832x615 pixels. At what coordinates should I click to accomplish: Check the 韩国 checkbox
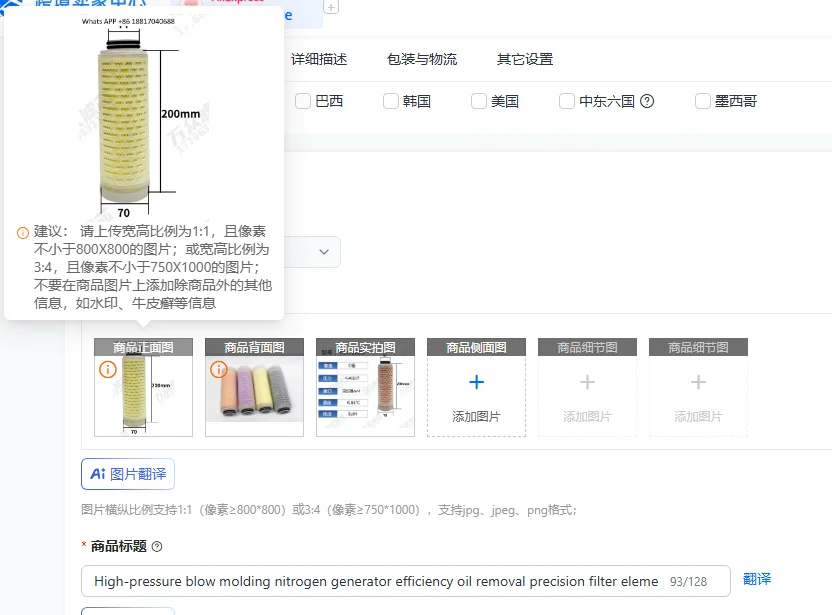391,101
